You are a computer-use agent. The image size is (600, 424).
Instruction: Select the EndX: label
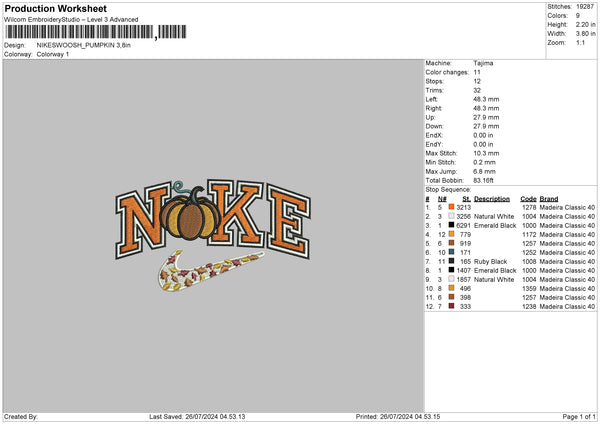click(434, 135)
